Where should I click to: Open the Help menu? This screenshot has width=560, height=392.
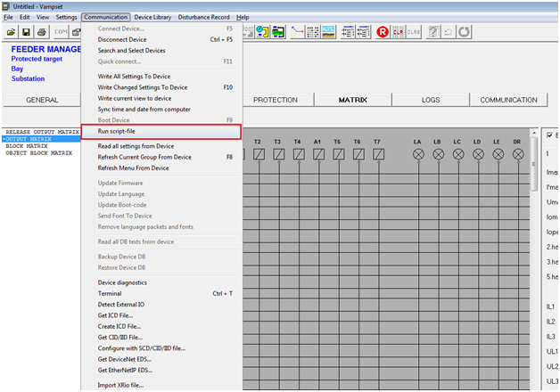[243, 17]
